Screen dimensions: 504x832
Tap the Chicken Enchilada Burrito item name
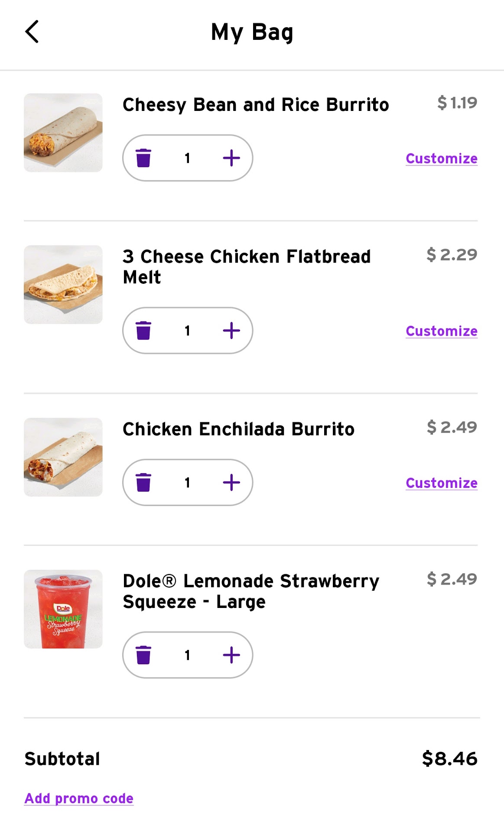tap(238, 429)
